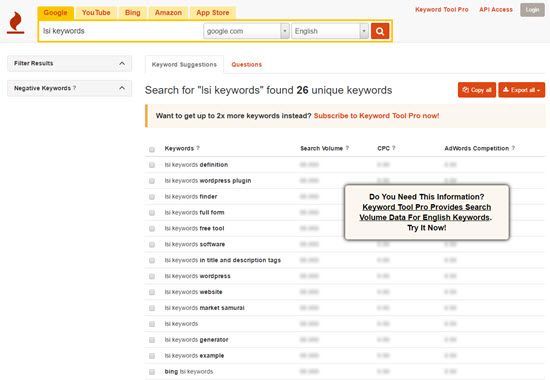This screenshot has width=550, height=380.
Task: Select the Google search tab
Action: [x=55, y=13]
